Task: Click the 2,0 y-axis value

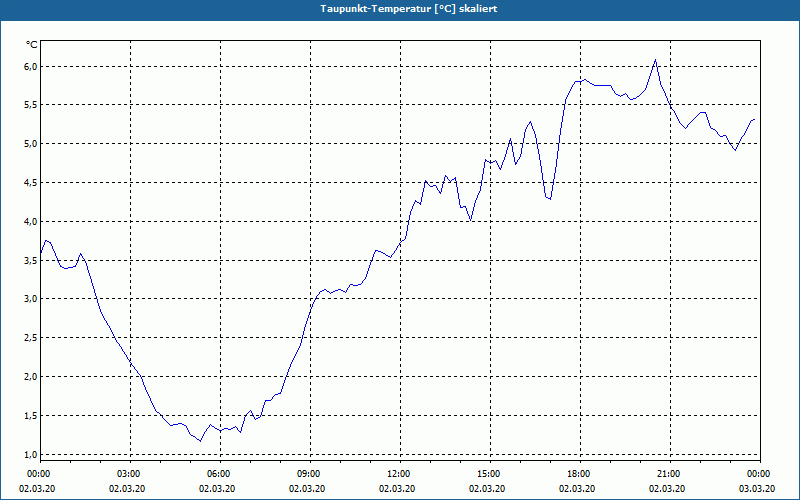Action: pyautogui.click(x=31, y=377)
